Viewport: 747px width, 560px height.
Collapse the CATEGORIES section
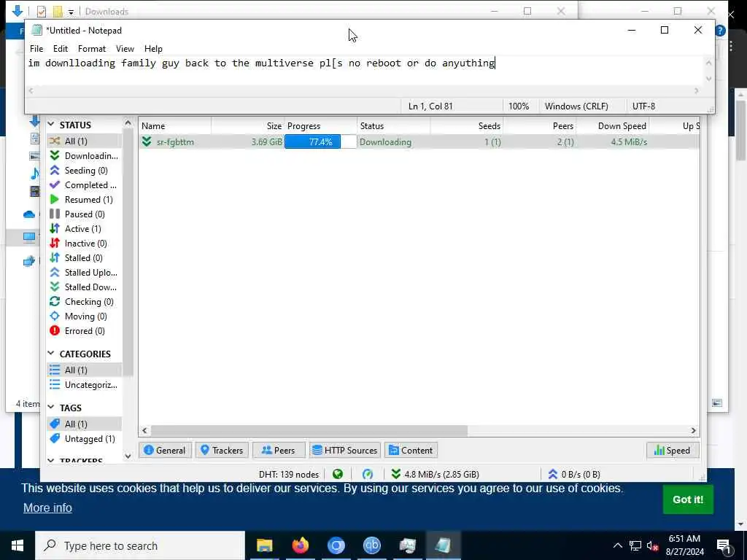pyautogui.click(x=51, y=354)
